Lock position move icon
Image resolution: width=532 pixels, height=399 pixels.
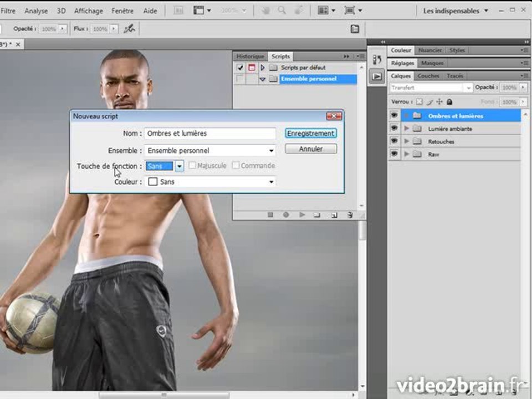pyautogui.click(x=439, y=102)
